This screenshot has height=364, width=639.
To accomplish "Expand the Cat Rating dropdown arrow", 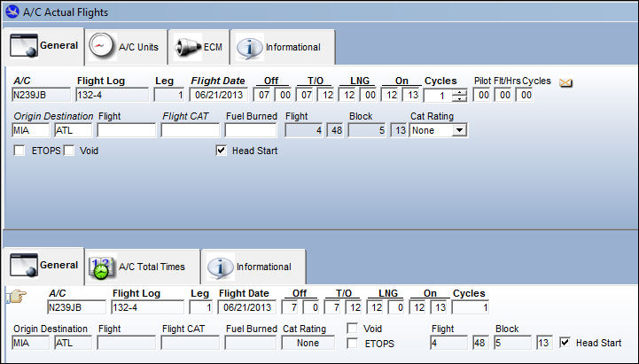I will coord(460,130).
